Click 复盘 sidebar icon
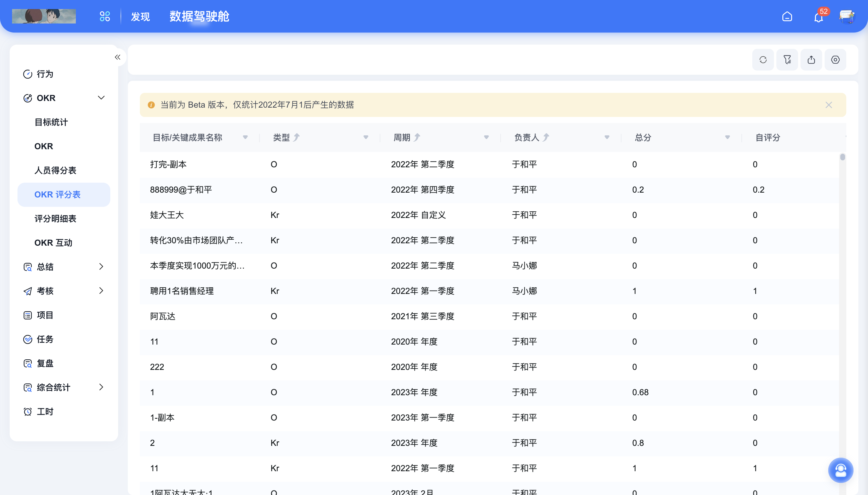 point(27,364)
